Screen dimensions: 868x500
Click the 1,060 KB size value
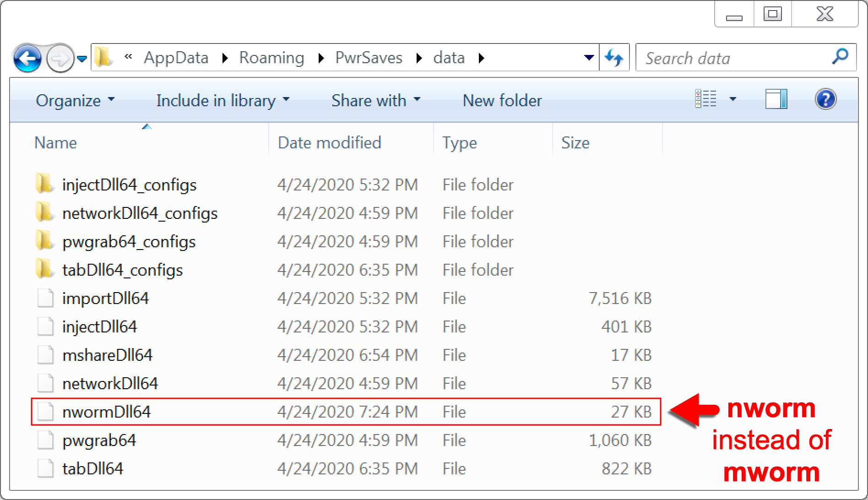pyautogui.click(x=620, y=440)
